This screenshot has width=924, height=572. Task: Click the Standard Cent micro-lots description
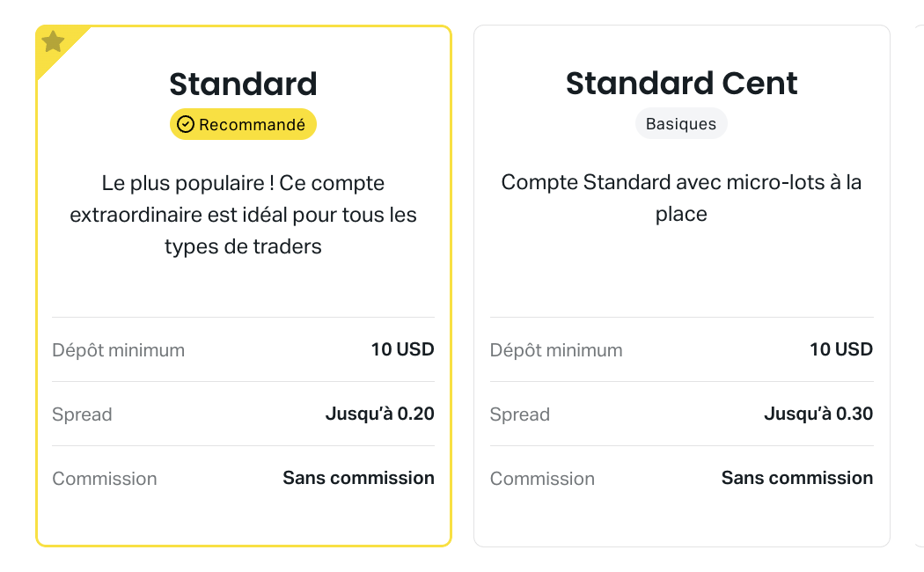pos(681,198)
